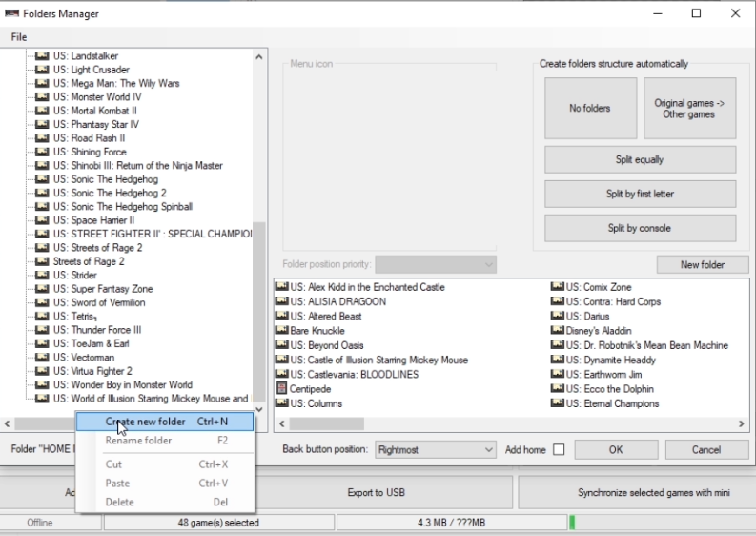Click the tree's left horizontal scroll arrow

7,423
